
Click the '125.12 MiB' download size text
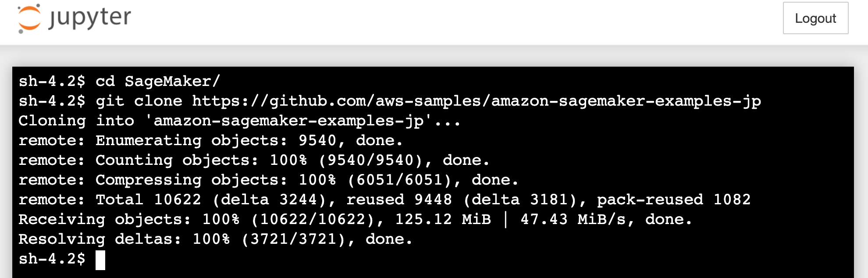tap(443, 220)
